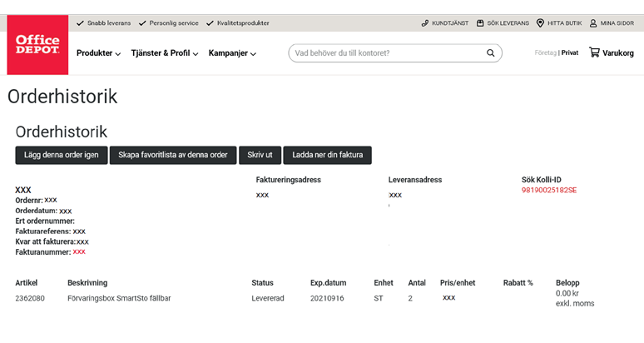Click the Hitta butik location pin icon
The image size is (644, 343).
(x=540, y=23)
